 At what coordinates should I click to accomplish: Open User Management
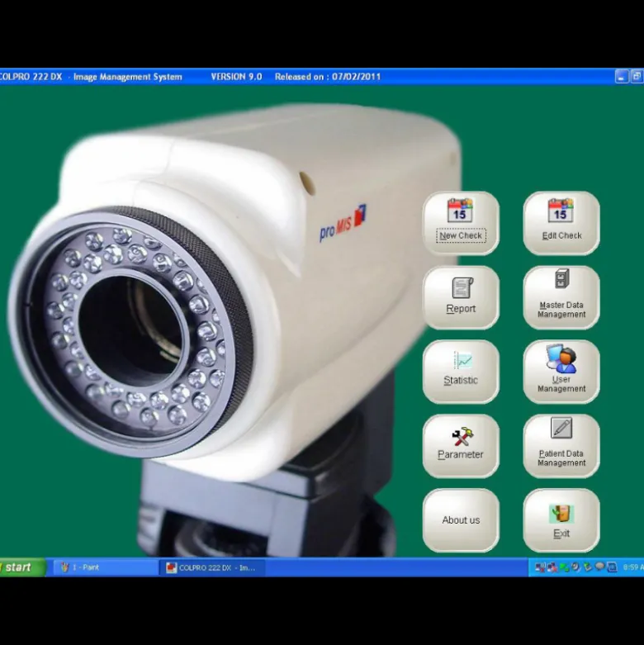[561, 372]
